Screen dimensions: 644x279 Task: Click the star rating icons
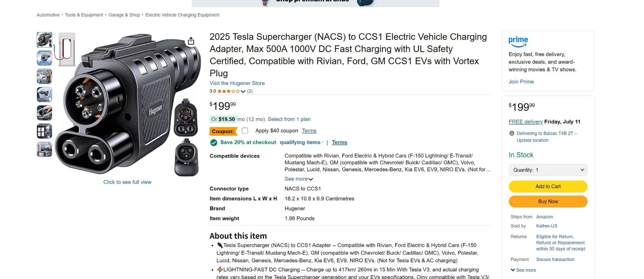[x=228, y=91]
